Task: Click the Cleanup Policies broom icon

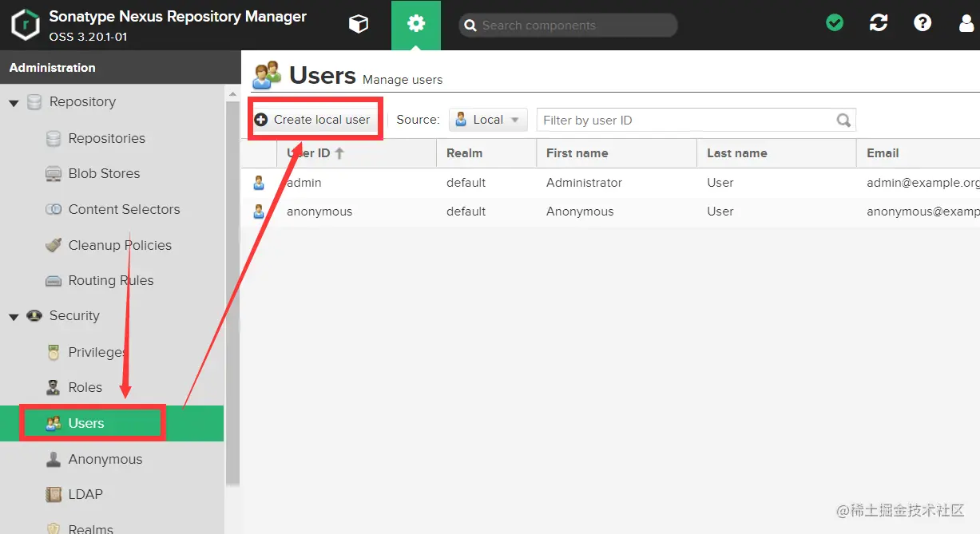Action: pyautogui.click(x=54, y=245)
